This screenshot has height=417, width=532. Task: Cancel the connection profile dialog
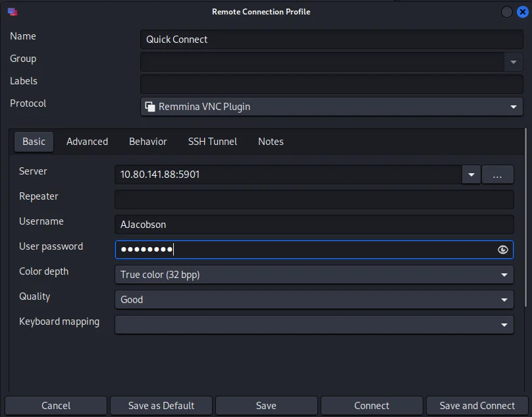tap(56, 406)
